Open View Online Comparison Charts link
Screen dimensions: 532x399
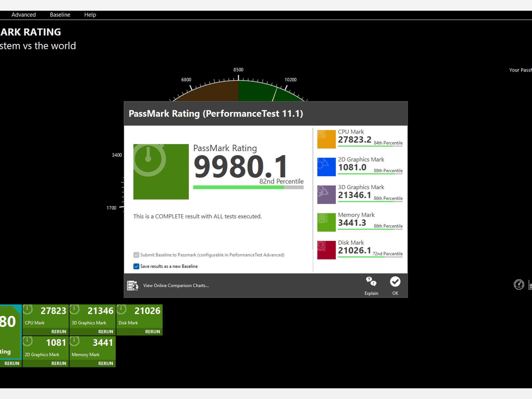(x=176, y=285)
